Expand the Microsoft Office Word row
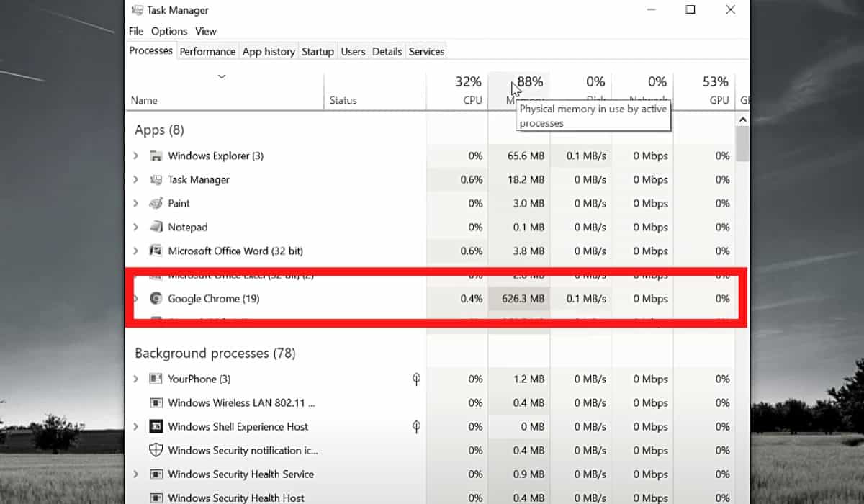 pos(136,251)
